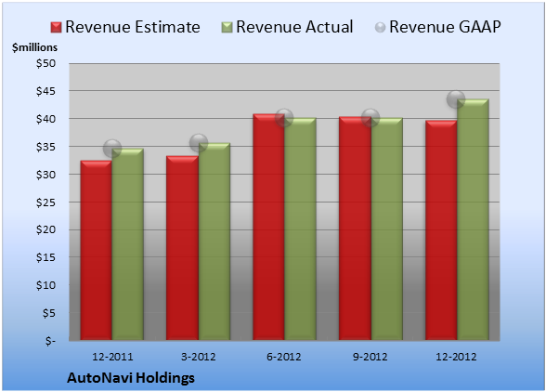Select the green actual bar for 3-2012
Viewport: 546px width, 392px height.
click(214, 242)
